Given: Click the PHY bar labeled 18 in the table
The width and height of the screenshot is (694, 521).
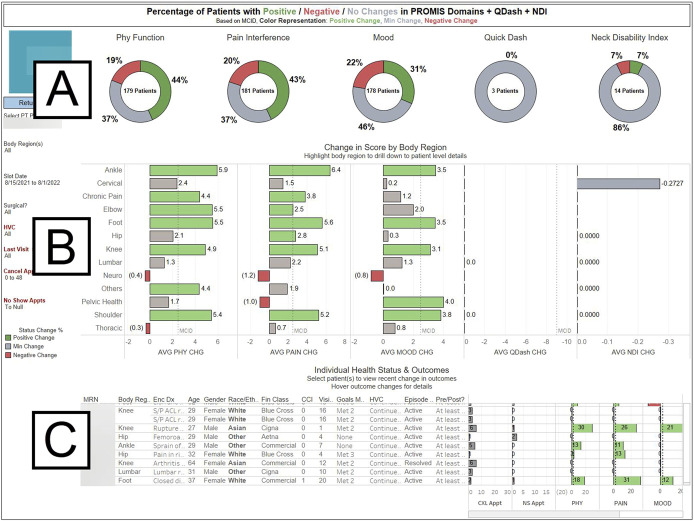Looking at the screenshot, I should tap(578, 481).
